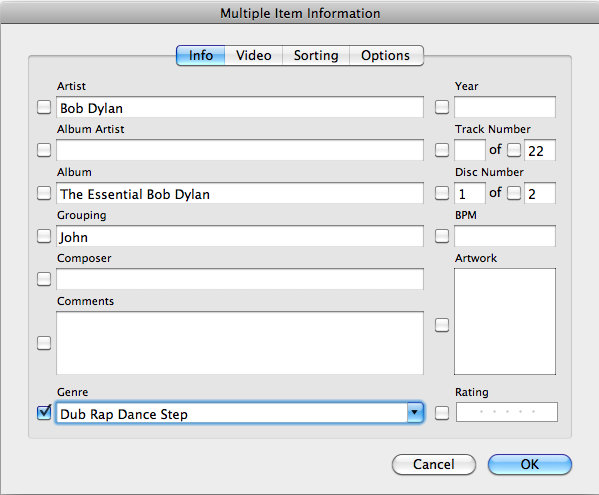Image resolution: width=599 pixels, height=495 pixels.
Task: Tick the Track Number checkbox
Action: tap(442, 150)
